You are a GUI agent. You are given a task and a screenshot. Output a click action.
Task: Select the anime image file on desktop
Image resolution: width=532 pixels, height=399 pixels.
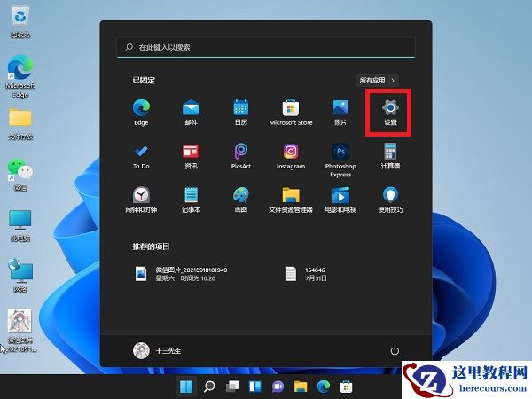tap(20, 331)
